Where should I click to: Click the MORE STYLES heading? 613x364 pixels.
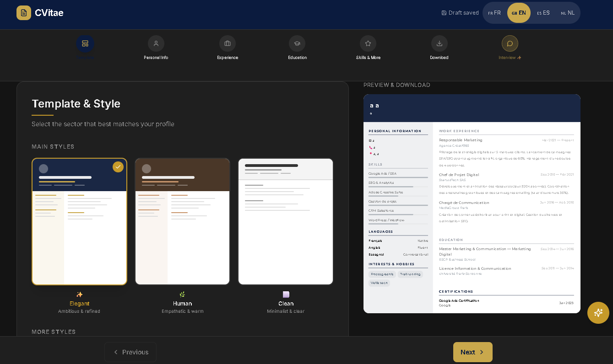coord(54,332)
